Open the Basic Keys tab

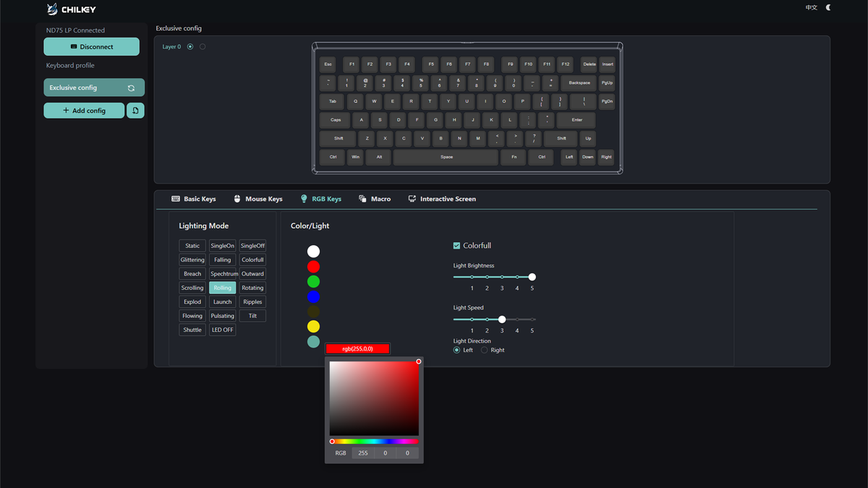pyautogui.click(x=194, y=199)
